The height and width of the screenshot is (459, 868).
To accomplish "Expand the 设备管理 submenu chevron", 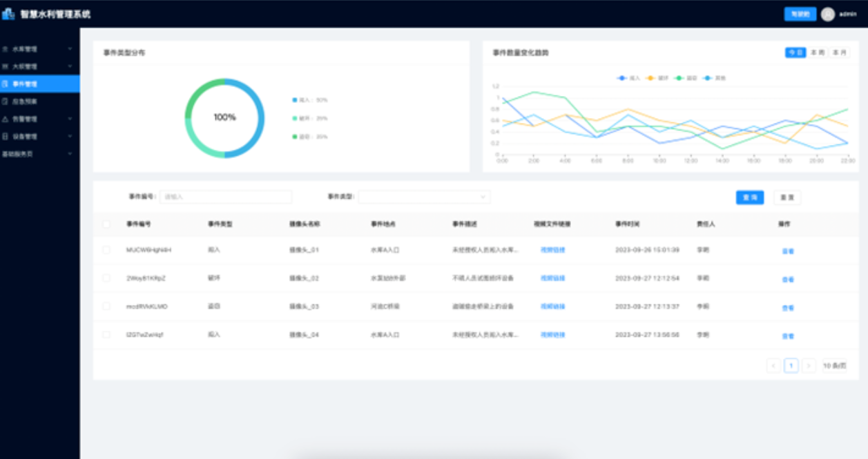I will 70,136.
